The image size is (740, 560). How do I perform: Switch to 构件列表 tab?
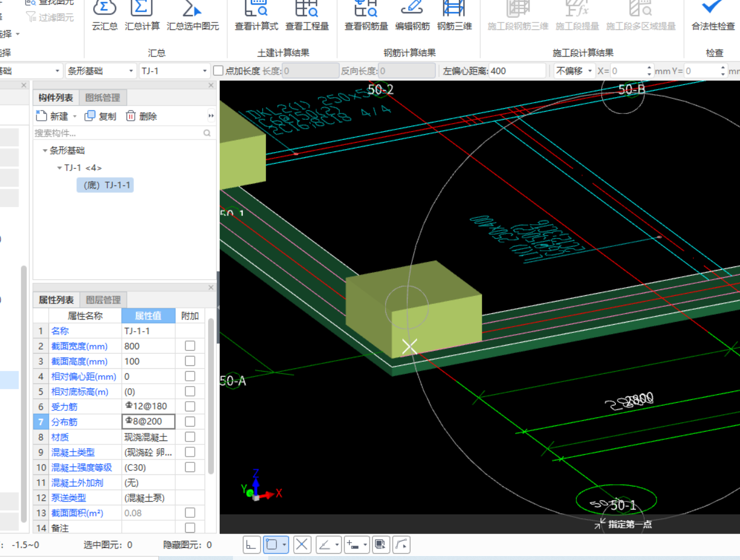(56, 98)
